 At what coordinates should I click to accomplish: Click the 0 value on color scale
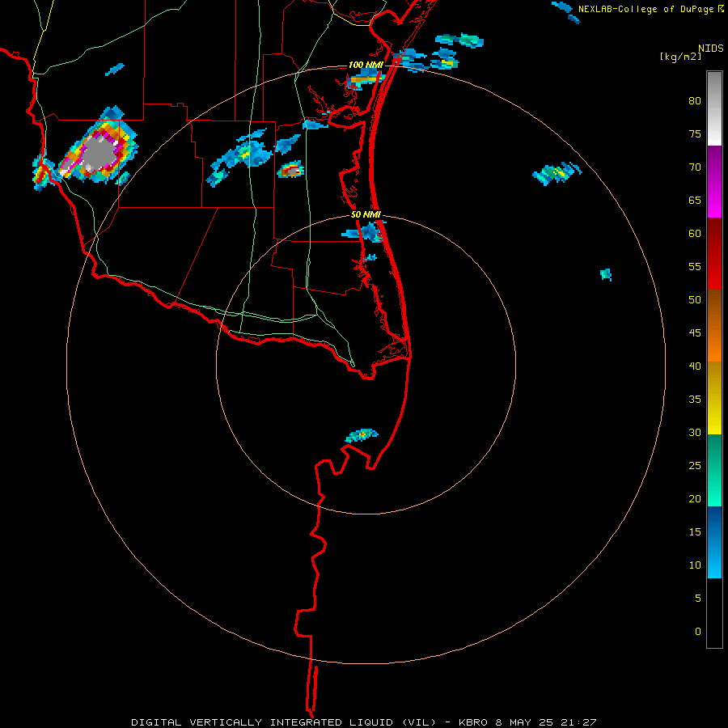[x=698, y=632]
